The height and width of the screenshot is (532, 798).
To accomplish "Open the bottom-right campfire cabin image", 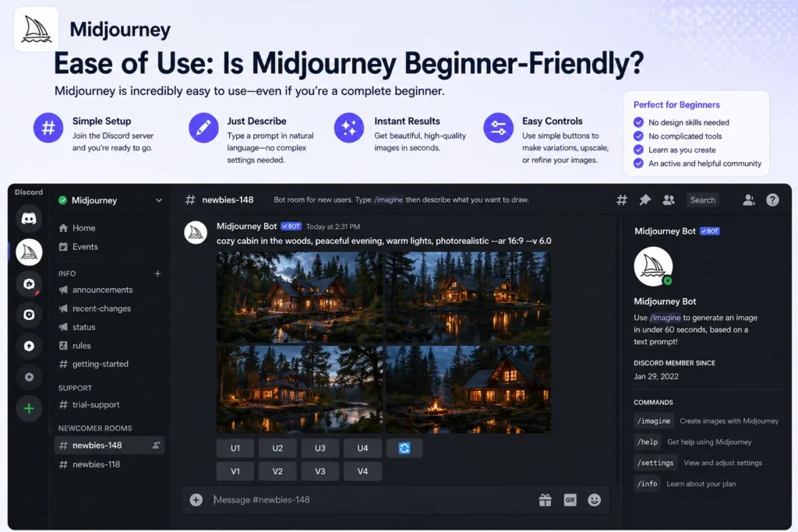I will (468, 389).
